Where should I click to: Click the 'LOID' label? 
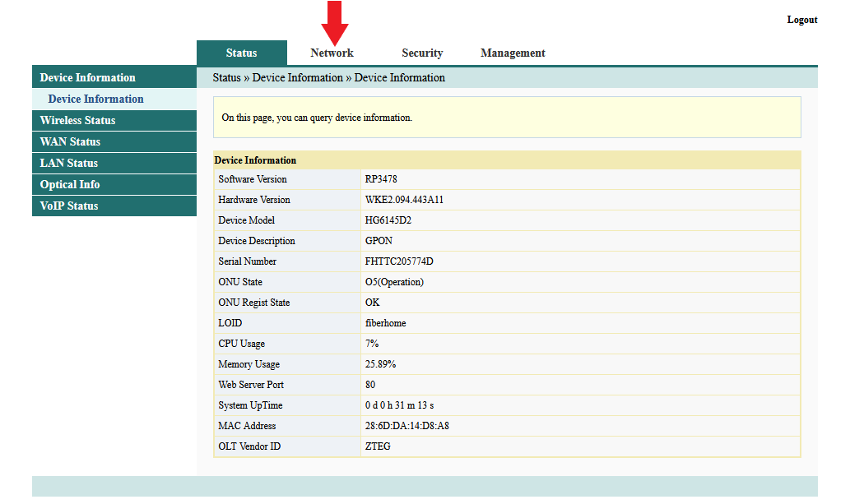click(x=230, y=324)
